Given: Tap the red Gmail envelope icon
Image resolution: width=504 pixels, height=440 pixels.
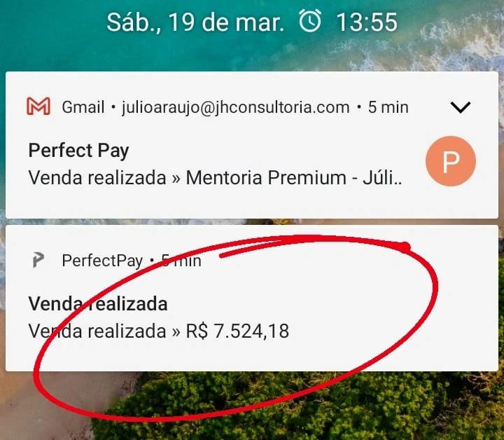Looking at the screenshot, I should coord(38,106).
